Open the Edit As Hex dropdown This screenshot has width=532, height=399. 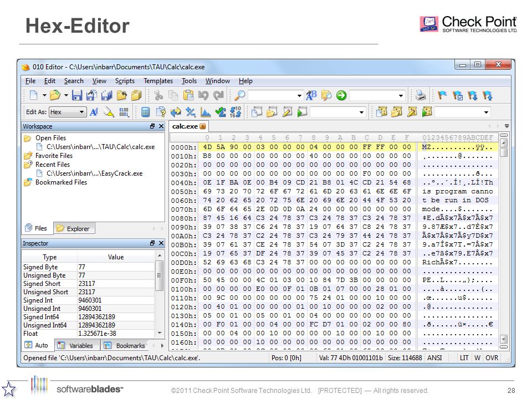pyautogui.click(x=68, y=112)
